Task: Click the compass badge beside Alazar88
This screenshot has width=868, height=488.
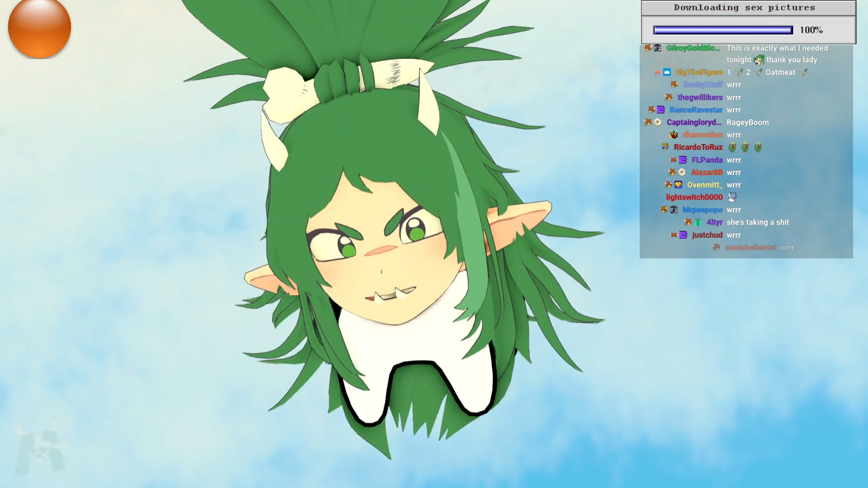Action: tap(682, 172)
